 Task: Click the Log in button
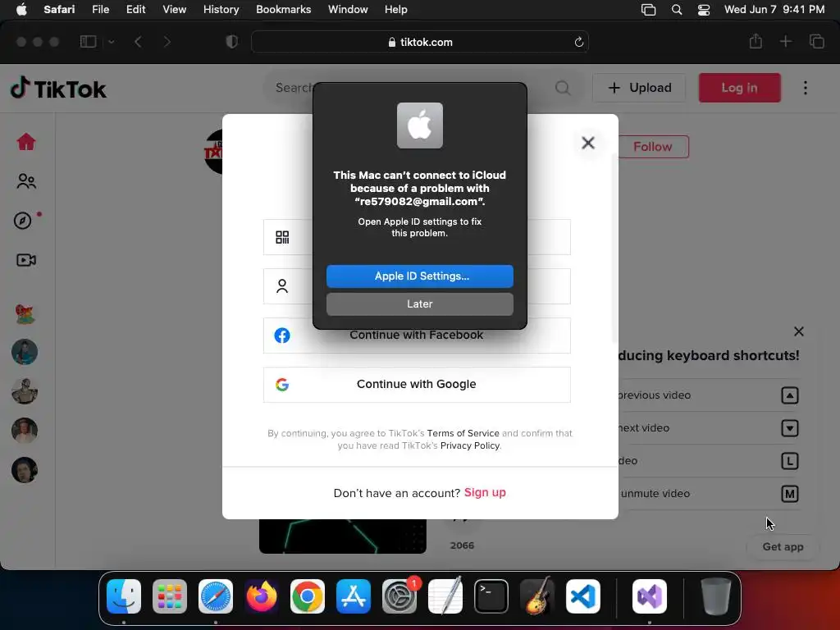point(739,88)
